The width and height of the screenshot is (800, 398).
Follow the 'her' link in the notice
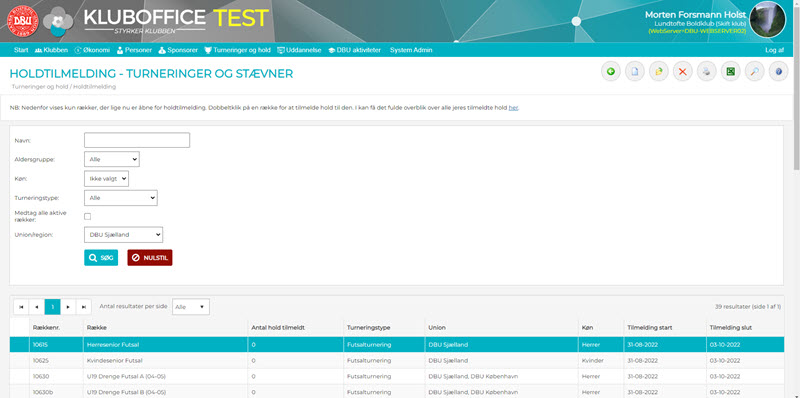point(513,108)
